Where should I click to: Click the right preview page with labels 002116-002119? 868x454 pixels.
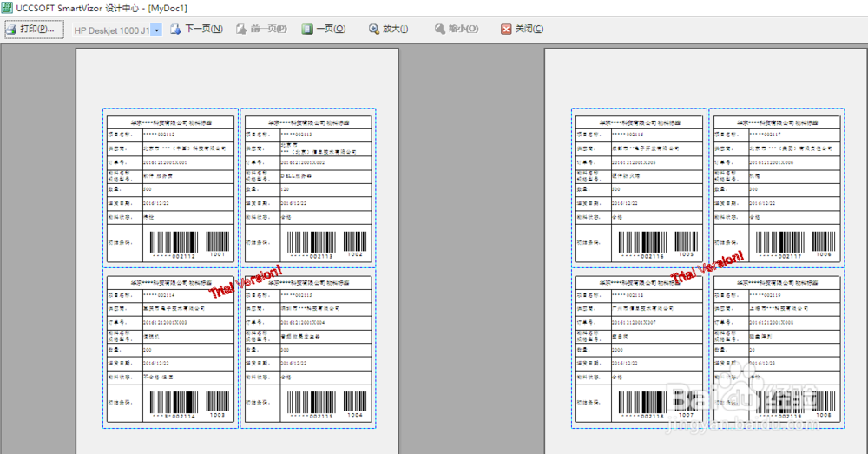tap(706, 251)
